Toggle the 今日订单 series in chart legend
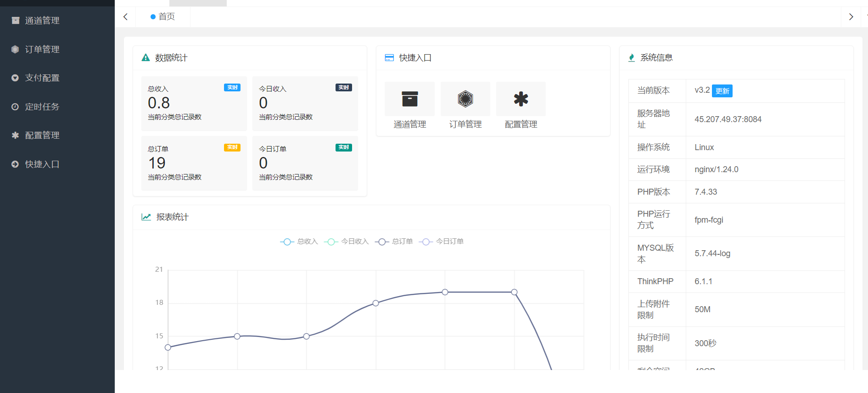Image resolution: width=868 pixels, height=393 pixels. click(441, 241)
